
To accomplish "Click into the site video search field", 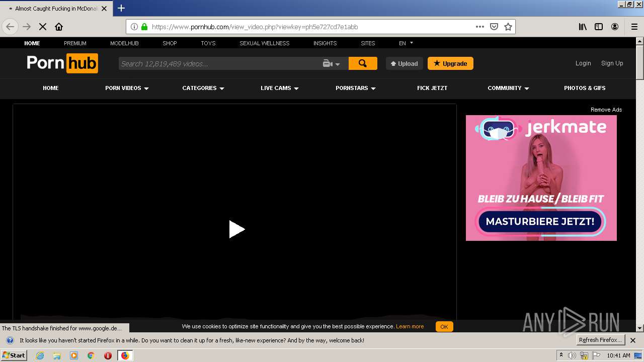I will point(220,63).
